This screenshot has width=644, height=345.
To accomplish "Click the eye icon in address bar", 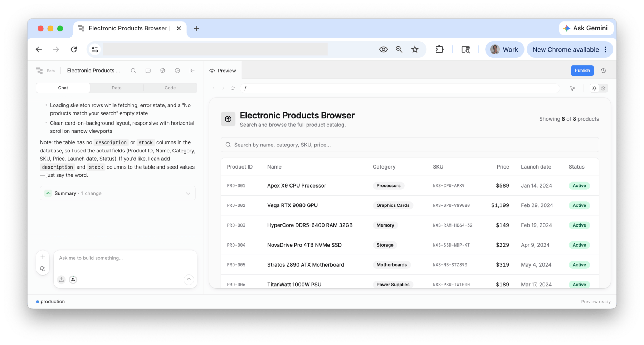I will click(x=383, y=49).
